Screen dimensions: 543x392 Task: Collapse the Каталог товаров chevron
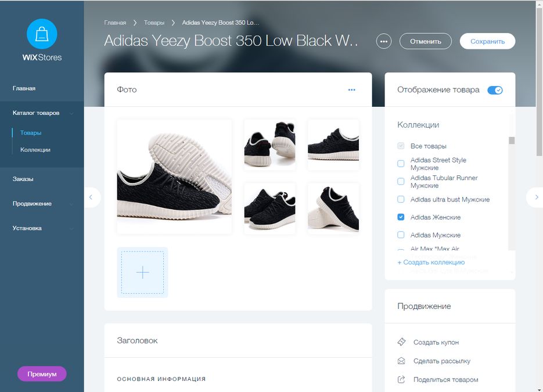pos(71,113)
